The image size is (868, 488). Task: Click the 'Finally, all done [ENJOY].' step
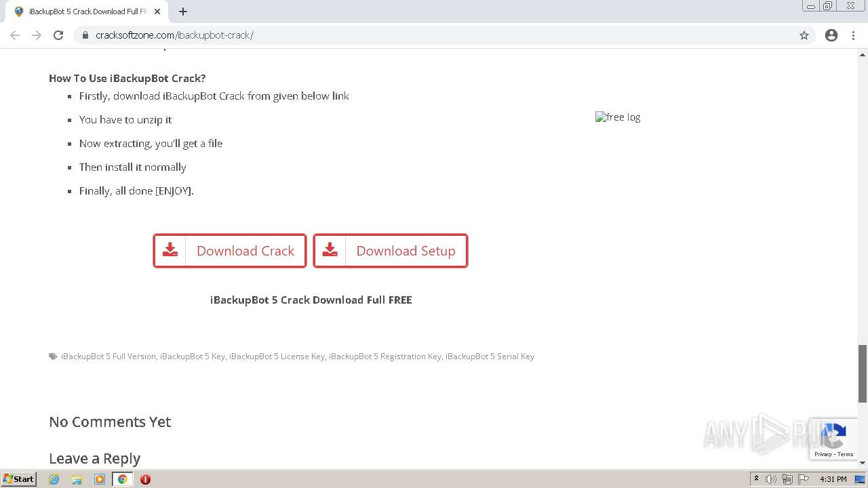(136, 190)
